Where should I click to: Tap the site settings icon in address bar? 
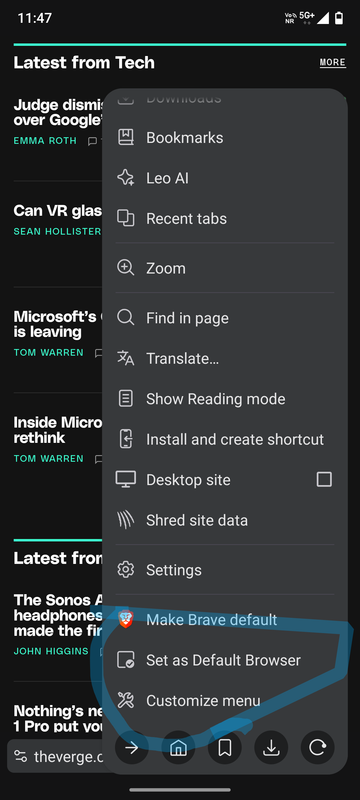tap(20, 756)
